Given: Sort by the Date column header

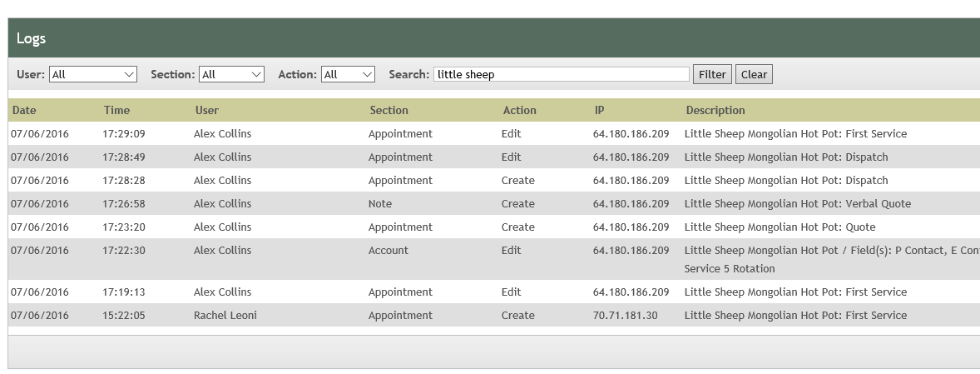Looking at the screenshot, I should pyautogui.click(x=24, y=110).
